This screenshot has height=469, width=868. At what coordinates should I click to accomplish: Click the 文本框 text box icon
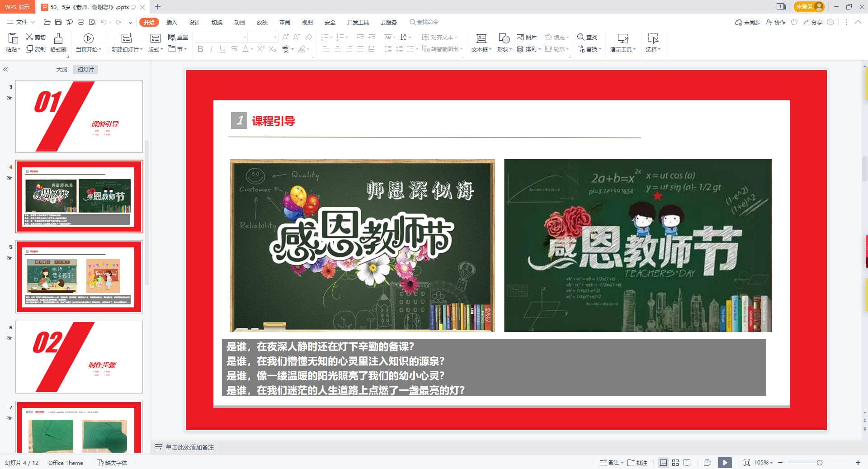[x=481, y=38]
